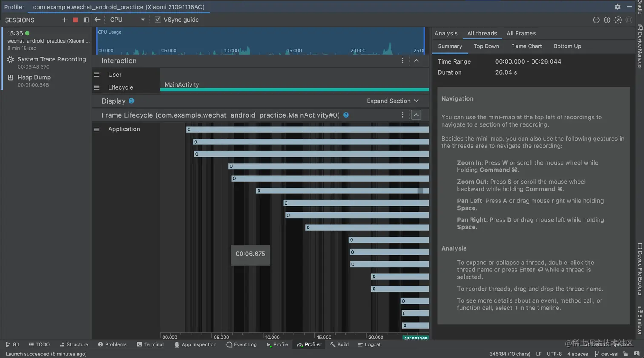Click the Time Range value 00:00.000 - 00:26.044
644x358 pixels.
[528, 61]
